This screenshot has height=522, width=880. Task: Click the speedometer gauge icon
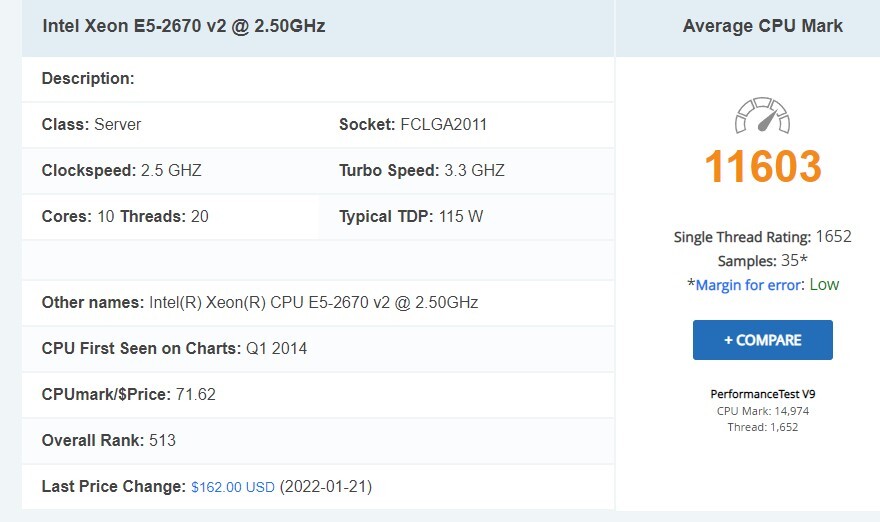(x=762, y=116)
